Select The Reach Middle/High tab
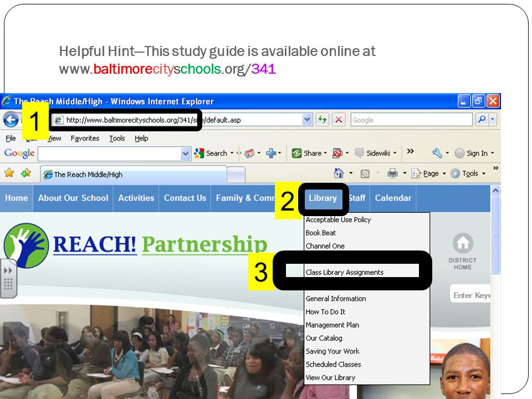This screenshot has width=532, height=399. (134, 175)
